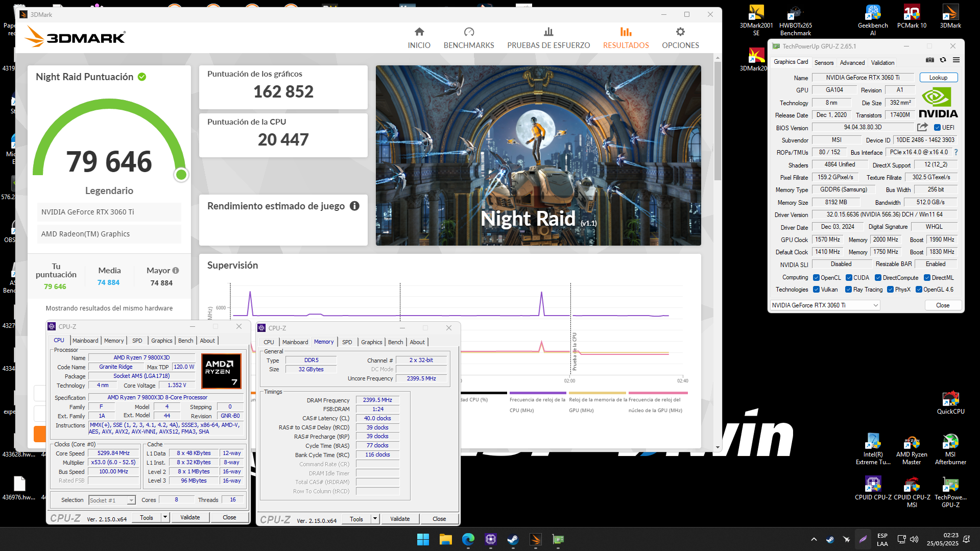Click ESP LAA language indicator in taskbar

coord(882,539)
